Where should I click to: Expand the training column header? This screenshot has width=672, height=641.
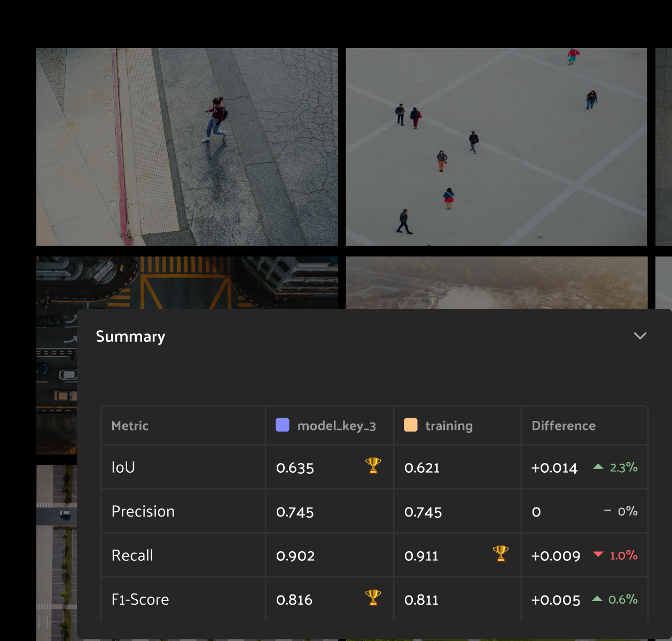pyautogui.click(x=448, y=426)
